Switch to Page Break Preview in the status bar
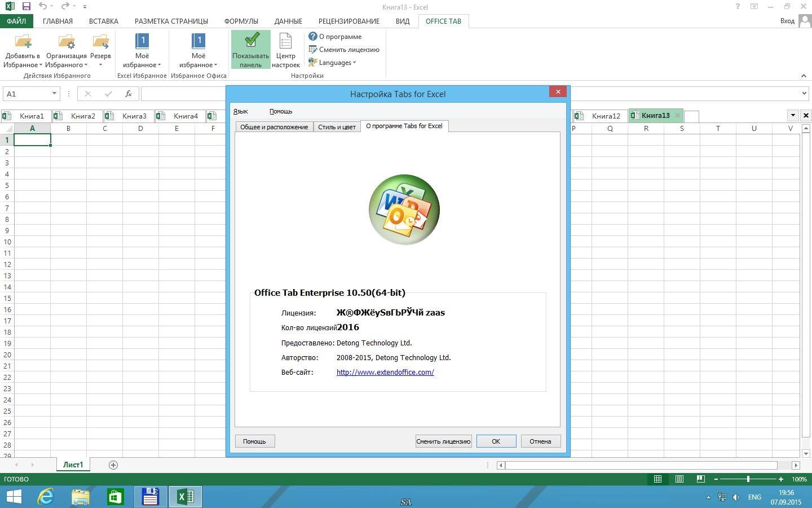Screen dimensions: 812x508 click(700, 479)
